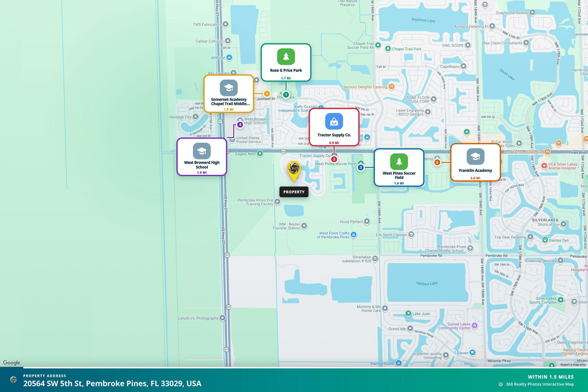Screen dimensions: 588x392
Task: Select the WillScot shopping pin
Action: pyautogui.click(x=229, y=58)
